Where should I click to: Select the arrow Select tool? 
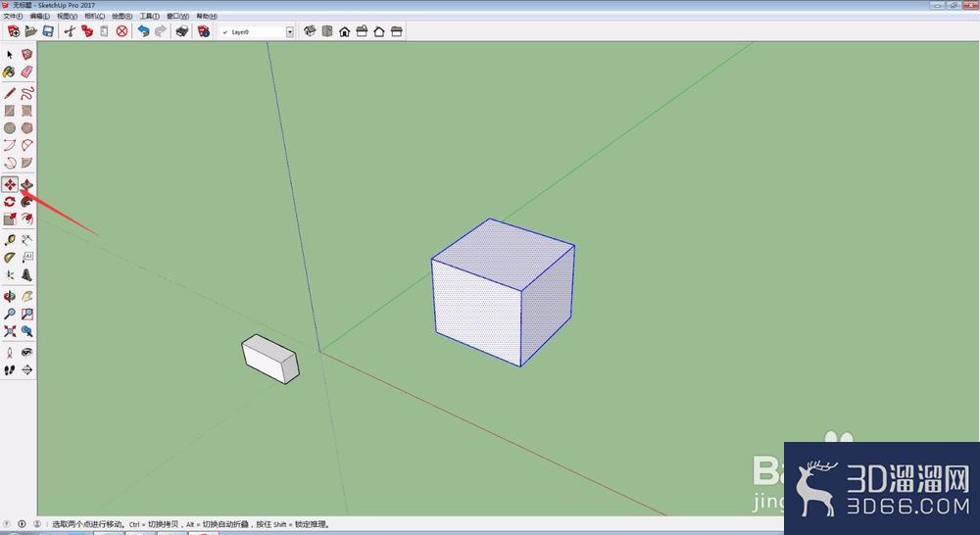10,55
